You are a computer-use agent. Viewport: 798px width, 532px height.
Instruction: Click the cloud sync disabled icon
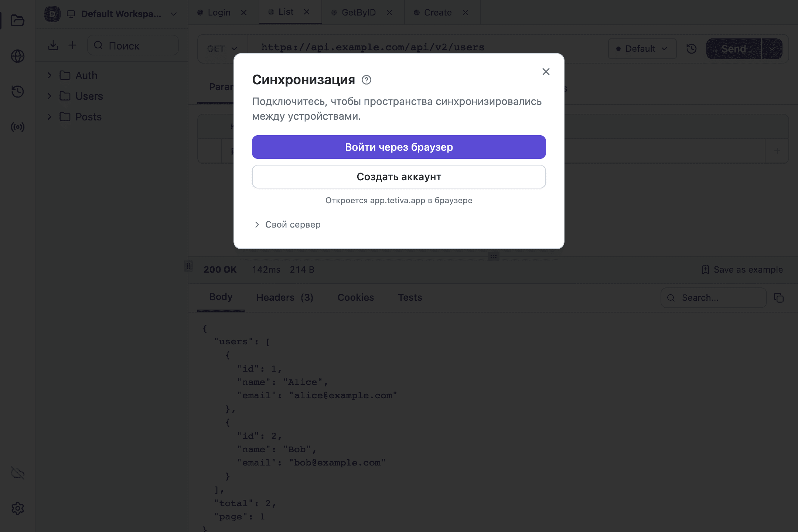coord(17,473)
